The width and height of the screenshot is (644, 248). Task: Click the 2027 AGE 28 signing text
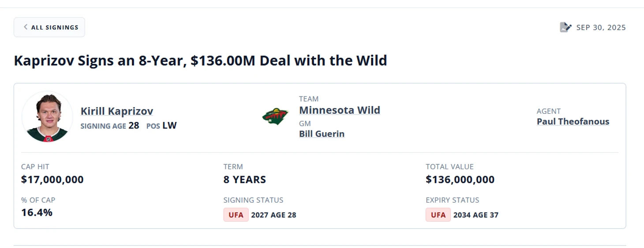tap(273, 215)
